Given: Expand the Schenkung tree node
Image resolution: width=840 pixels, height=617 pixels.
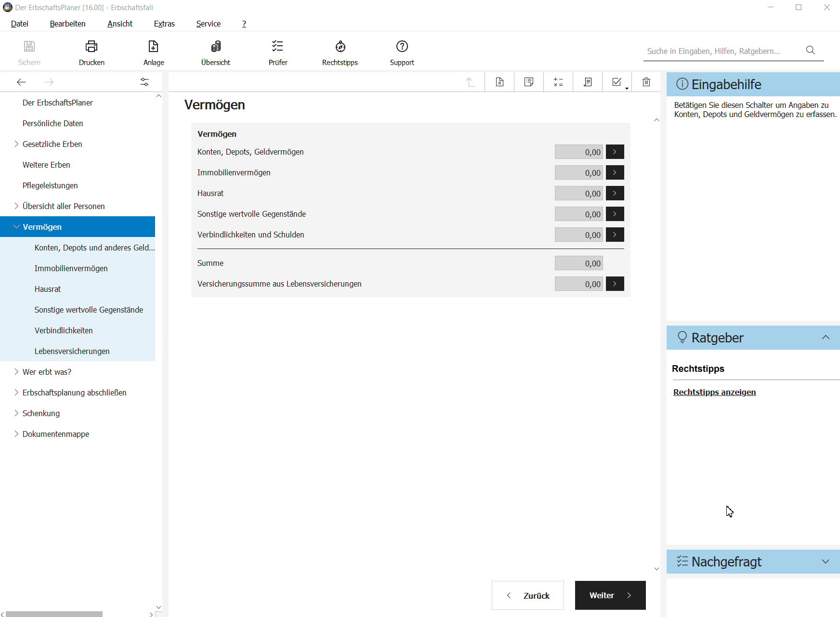Looking at the screenshot, I should (x=16, y=413).
